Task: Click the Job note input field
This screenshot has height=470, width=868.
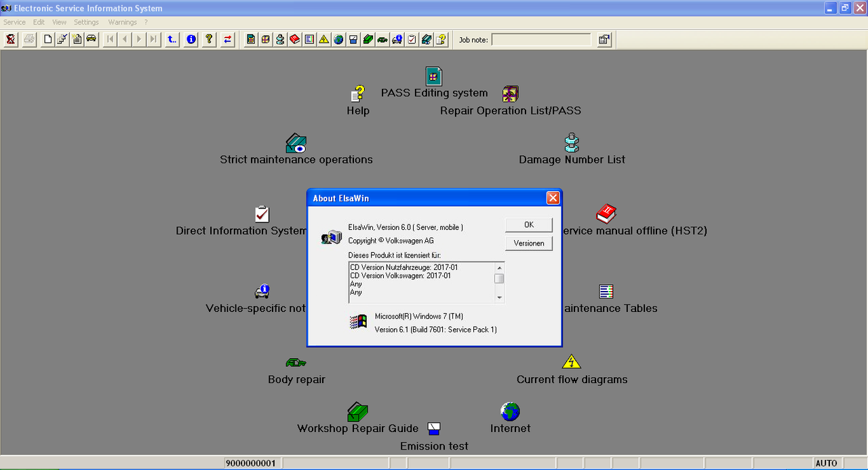Action: (540, 40)
